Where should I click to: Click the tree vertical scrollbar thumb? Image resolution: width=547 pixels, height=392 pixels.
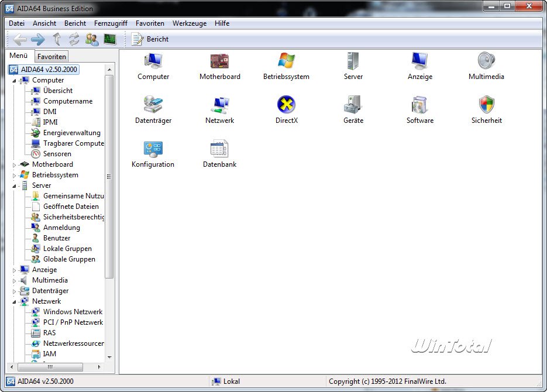tap(109, 177)
